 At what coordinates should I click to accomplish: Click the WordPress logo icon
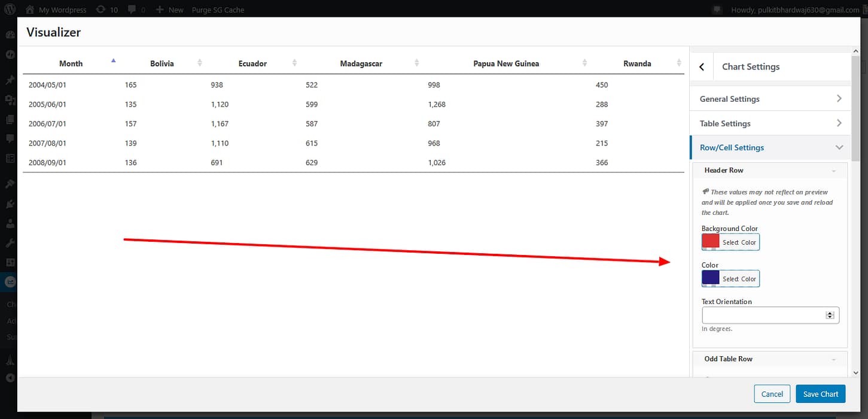[x=10, y=10]
